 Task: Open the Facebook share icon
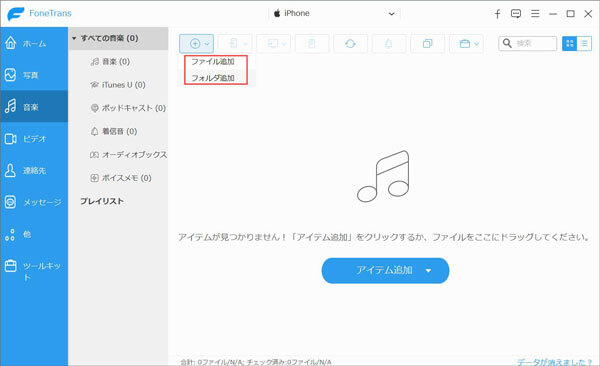tap(497, 14)
